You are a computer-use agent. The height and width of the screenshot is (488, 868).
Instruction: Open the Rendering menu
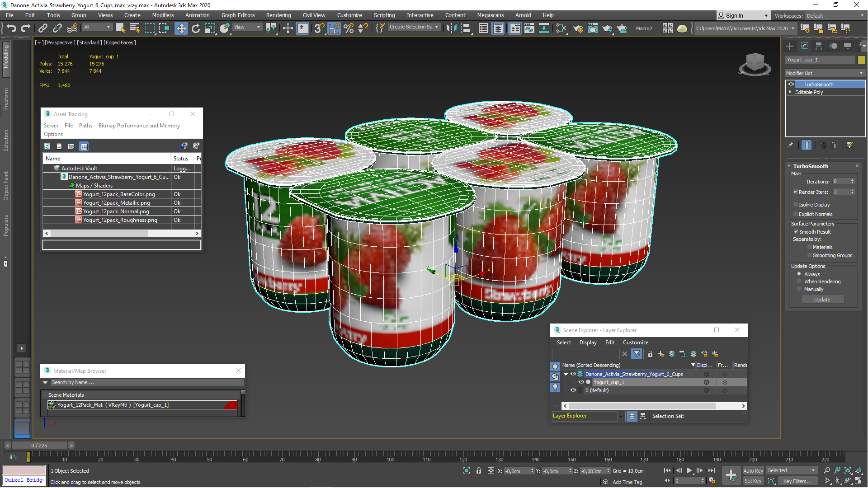pos(278,15)
